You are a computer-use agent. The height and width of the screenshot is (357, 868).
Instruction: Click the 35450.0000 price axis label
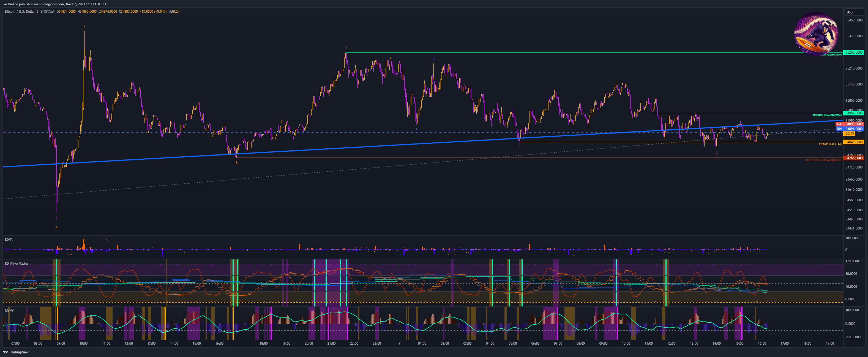pyautogui.click(x=854, y=20)
